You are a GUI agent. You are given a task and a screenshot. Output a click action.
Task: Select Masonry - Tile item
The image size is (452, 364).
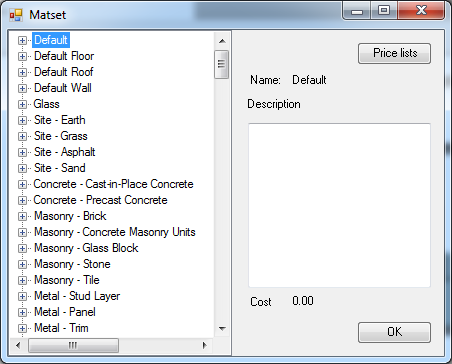click(67, 280)
